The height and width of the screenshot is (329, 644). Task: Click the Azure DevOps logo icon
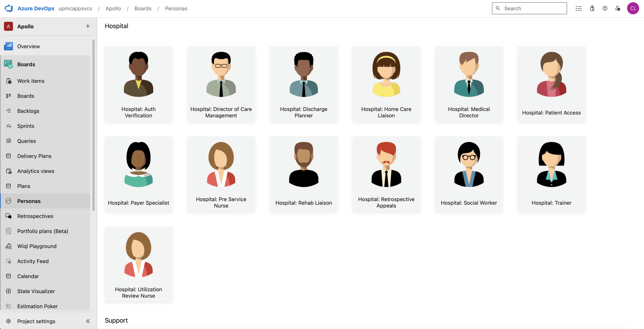[9, 8]
